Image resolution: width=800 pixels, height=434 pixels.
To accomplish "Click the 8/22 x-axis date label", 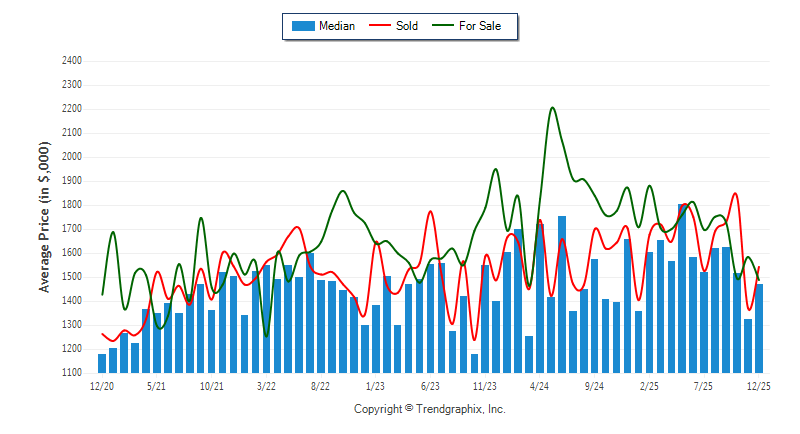I will [321, 385].
